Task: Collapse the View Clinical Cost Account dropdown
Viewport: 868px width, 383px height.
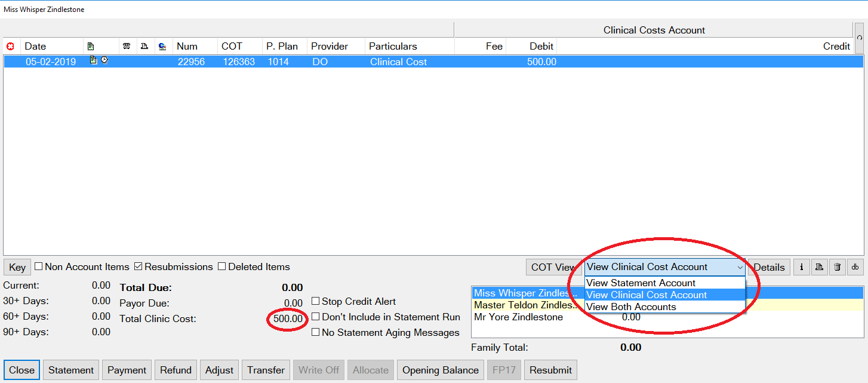Action: 740,267
